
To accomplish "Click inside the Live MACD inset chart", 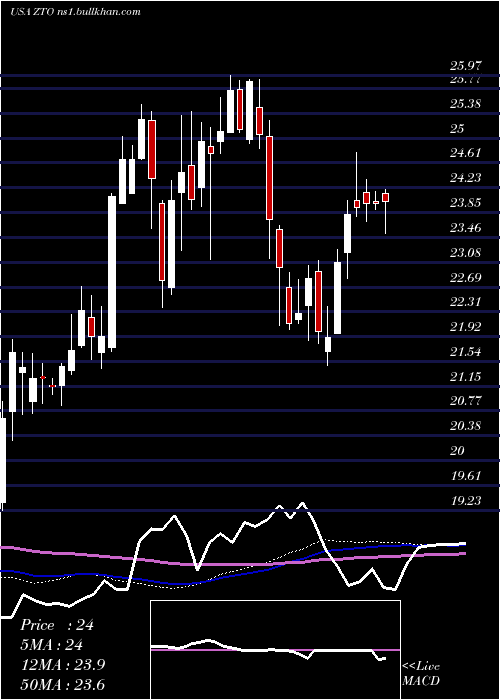I will click(275, 650).
